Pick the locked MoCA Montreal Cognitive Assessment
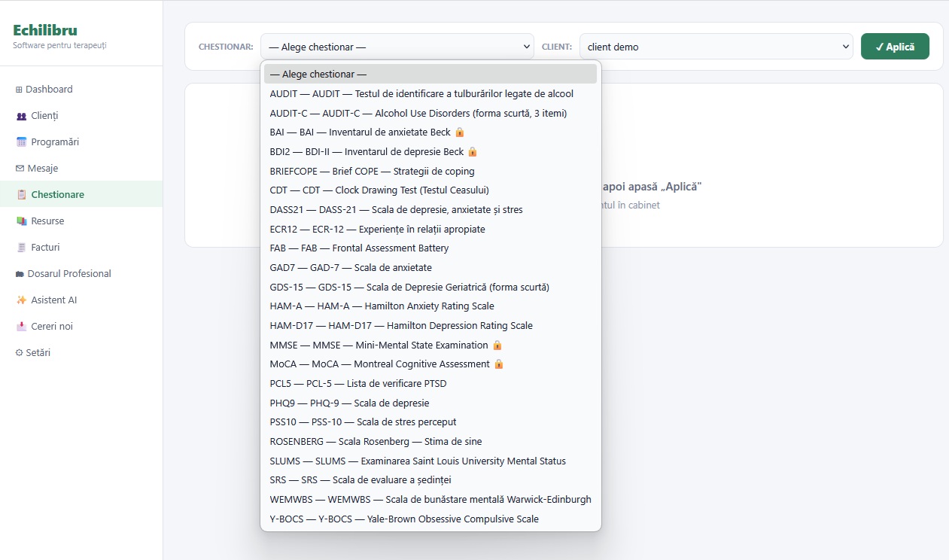949x560 pixels. [x=385, y=364]
